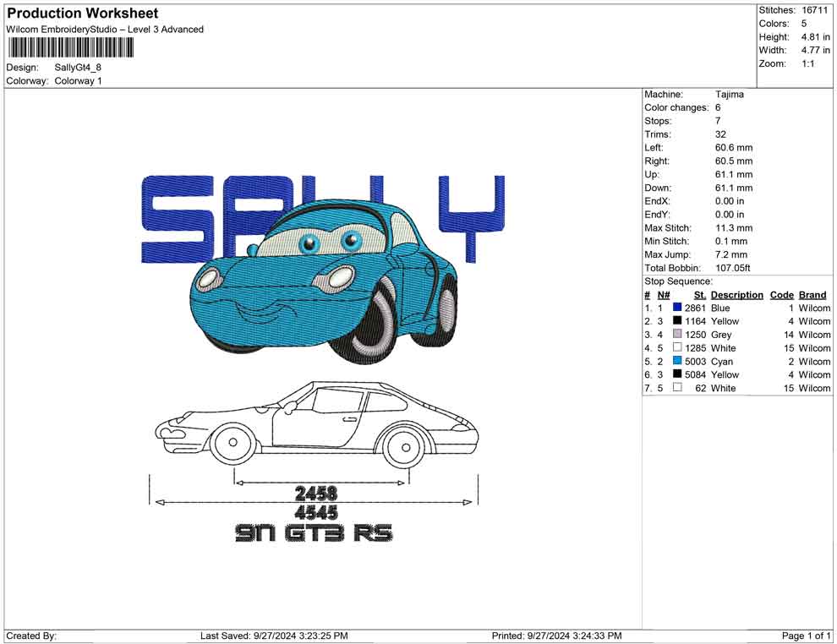Click the 'Description' column header
Viewport: 837px width, 644px height.
tap(736, 294)
